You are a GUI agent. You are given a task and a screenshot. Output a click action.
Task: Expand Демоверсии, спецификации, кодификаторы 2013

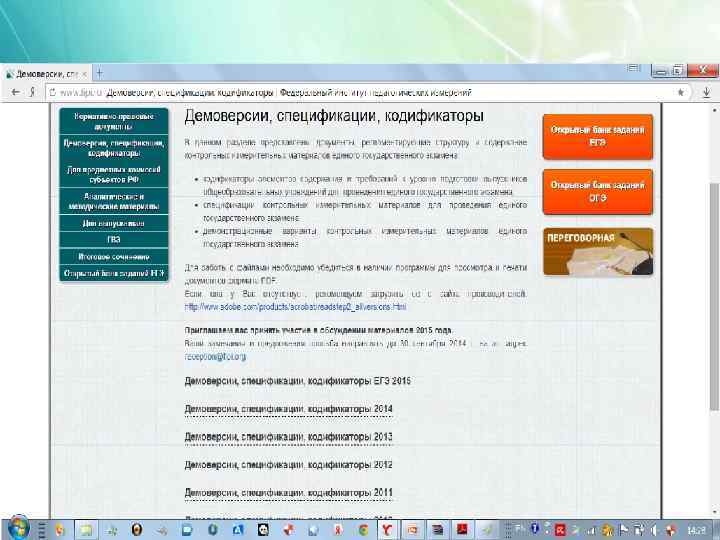click(288, 437)
